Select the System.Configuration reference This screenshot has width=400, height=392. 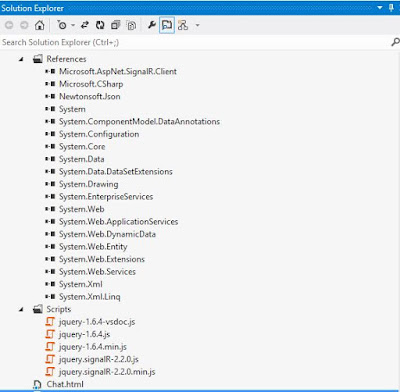99,134
